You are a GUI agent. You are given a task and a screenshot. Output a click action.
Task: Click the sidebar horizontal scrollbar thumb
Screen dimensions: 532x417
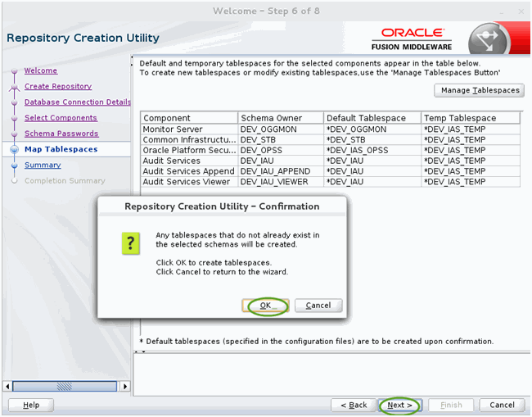65,387
